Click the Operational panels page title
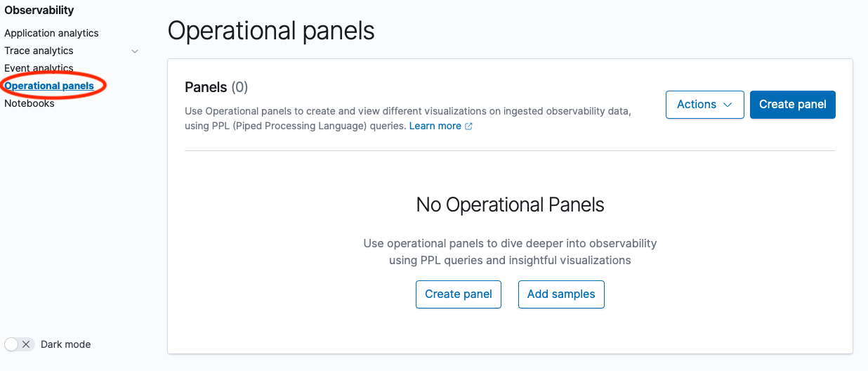The height and width of the screenshot is (371, 868). (x=271, y=31)
